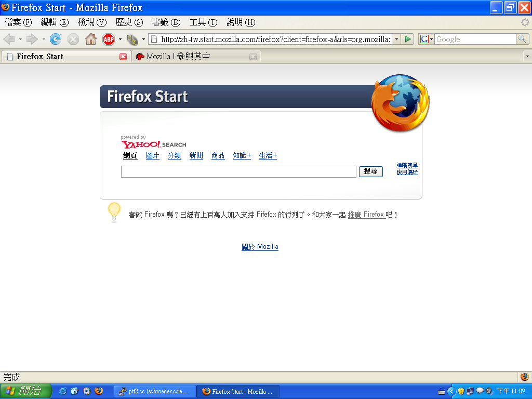Viewport: 532px width, 399px height.
Task: Click the network computers tray icon
Action: [470, 391]
